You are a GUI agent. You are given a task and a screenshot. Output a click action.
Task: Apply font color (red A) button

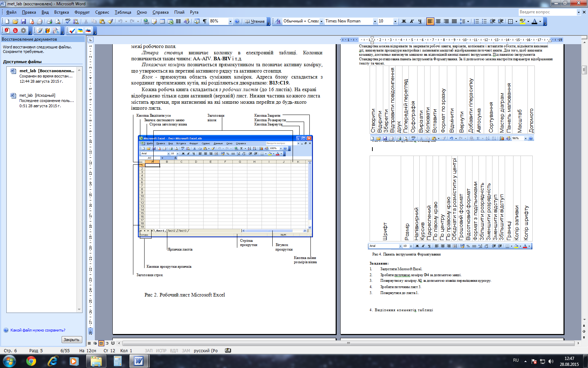(534, 21)
